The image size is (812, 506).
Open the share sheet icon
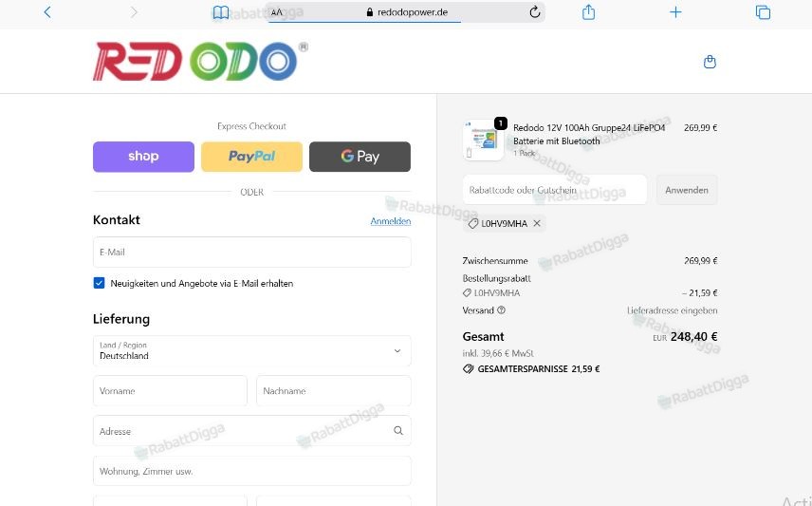[588, 12]
